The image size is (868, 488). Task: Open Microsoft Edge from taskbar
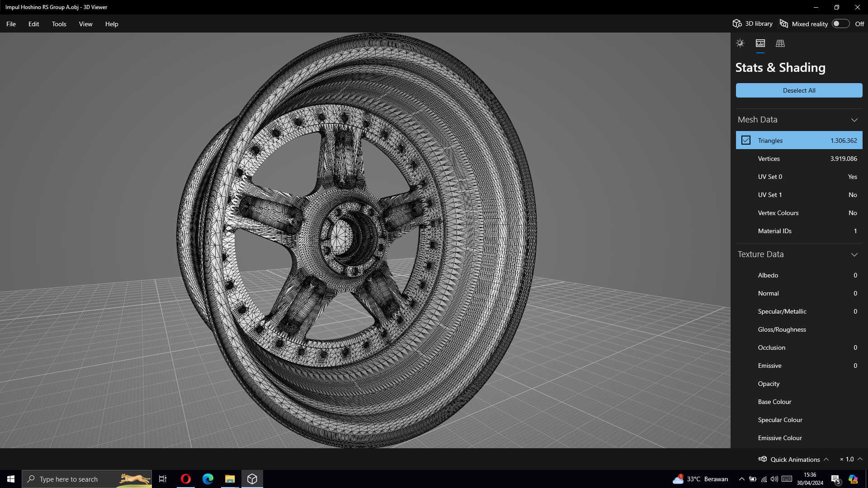click(x=208, y=479)
